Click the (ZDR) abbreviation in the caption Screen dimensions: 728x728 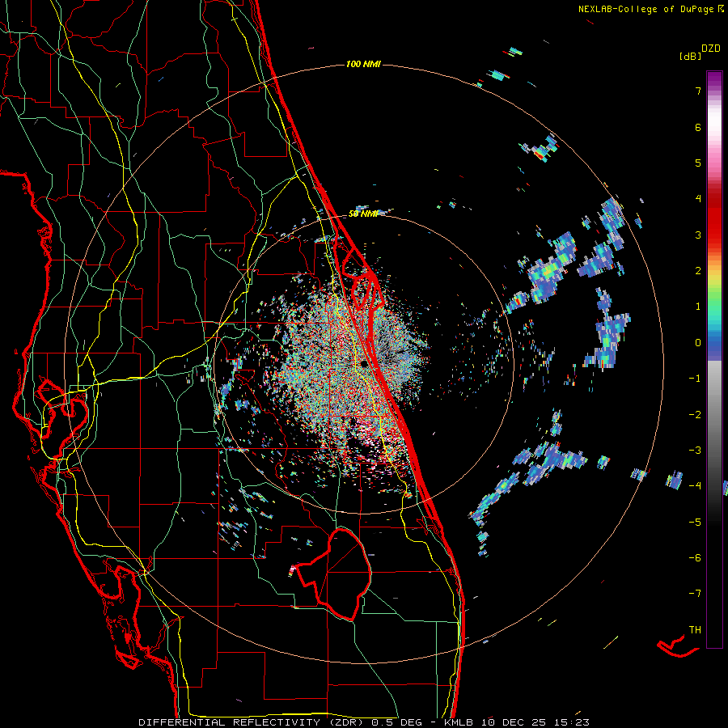click(346, 722)
